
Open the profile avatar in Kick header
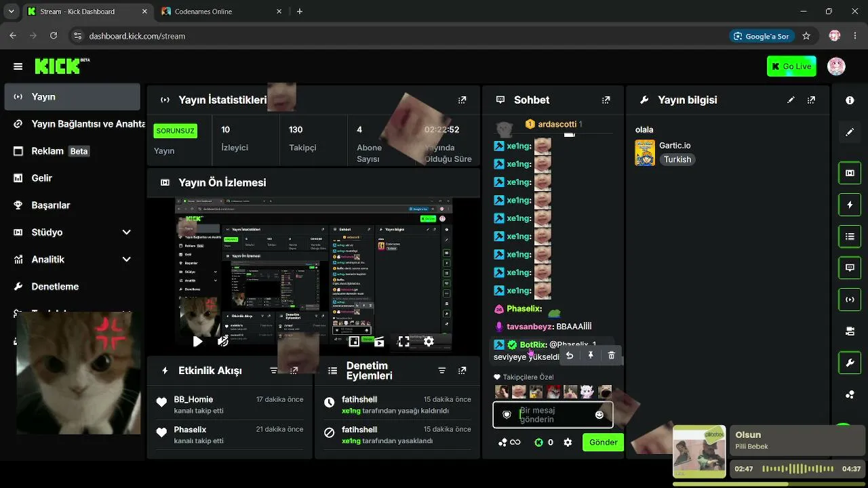point(836,66)
